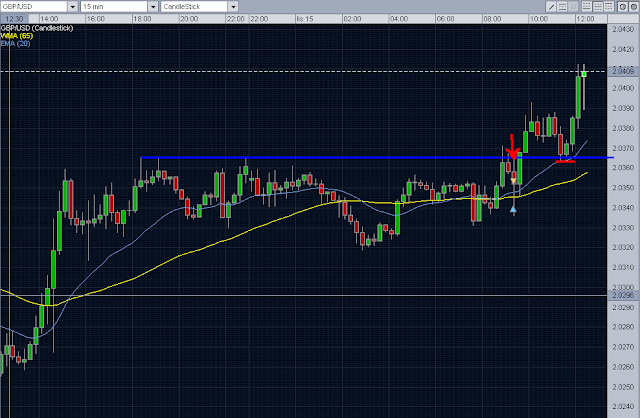This screenshot has width=640, height=418.
Task: Click the 2.0240 price axis label
Action: click(623, 407)
